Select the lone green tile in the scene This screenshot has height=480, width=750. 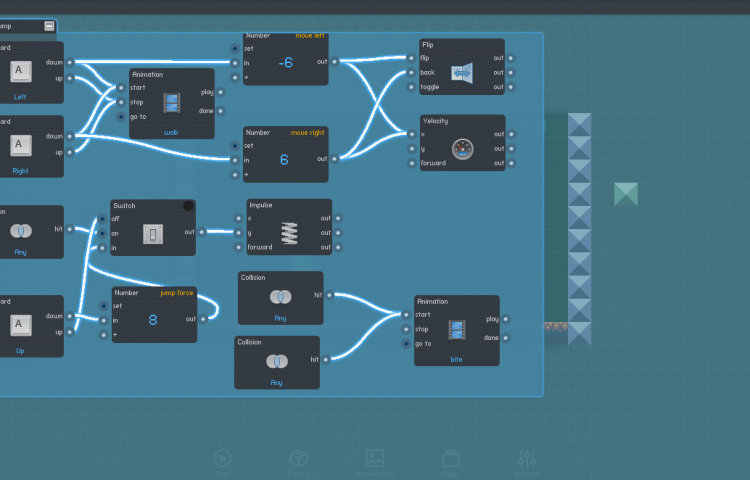[x=626, y=194]
